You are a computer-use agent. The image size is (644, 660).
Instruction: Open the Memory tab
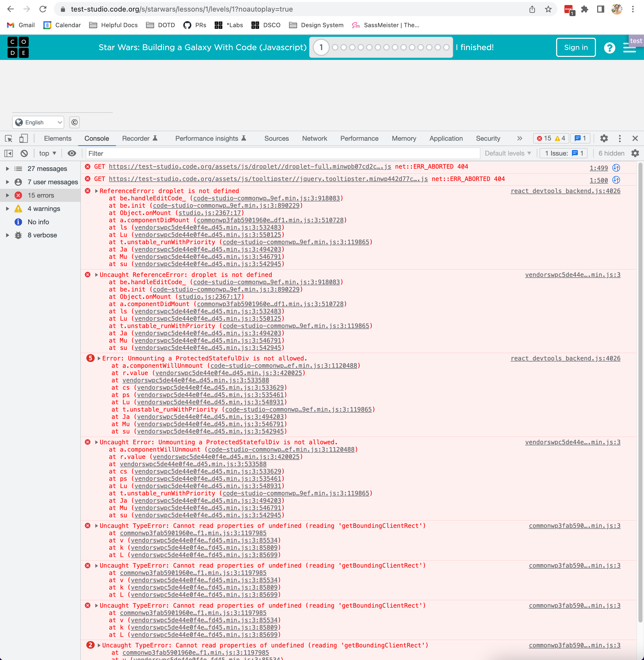[404, 138]
